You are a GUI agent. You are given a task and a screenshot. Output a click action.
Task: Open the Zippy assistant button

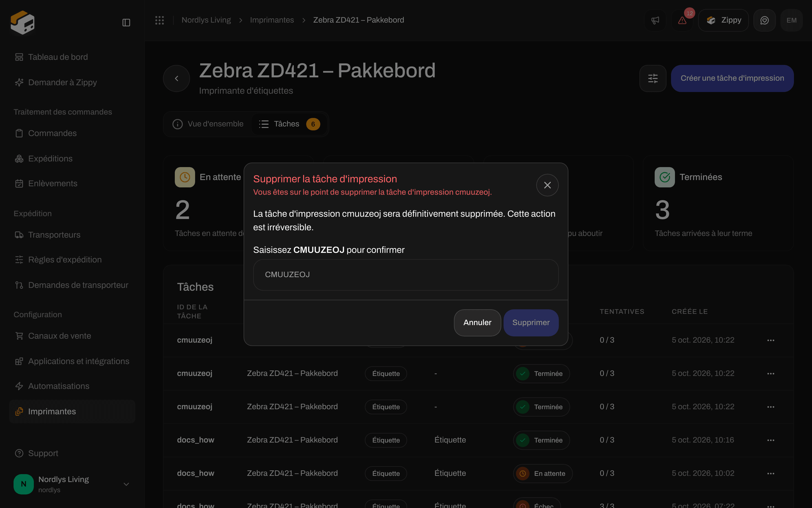click(723, 20)
